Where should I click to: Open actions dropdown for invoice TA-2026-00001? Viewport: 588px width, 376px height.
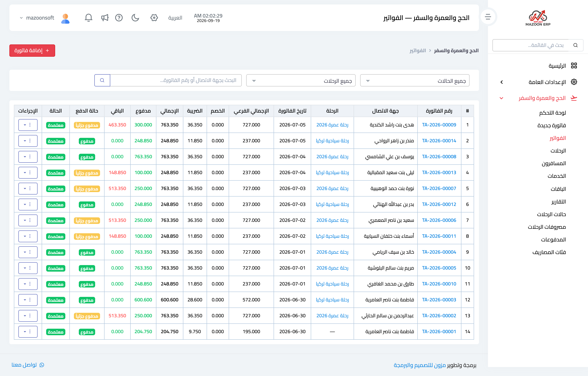(x=28, y=332)
